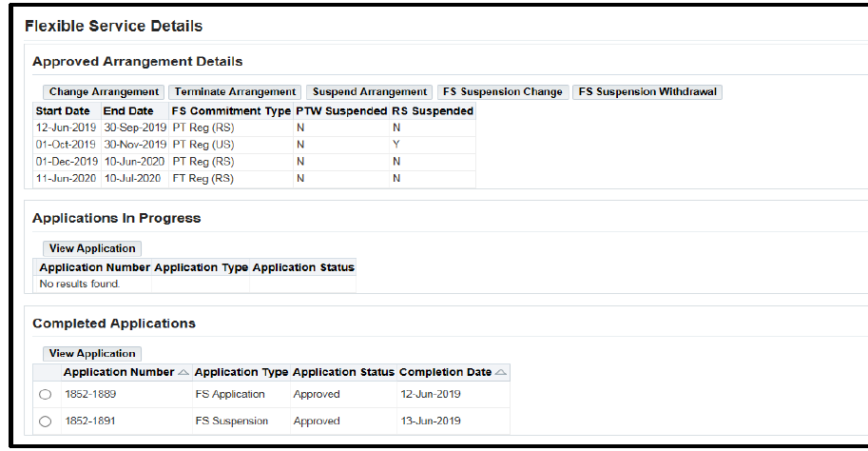
Task: Click the End Date column header
Action: pyautogui.click(x=128, y=111)
